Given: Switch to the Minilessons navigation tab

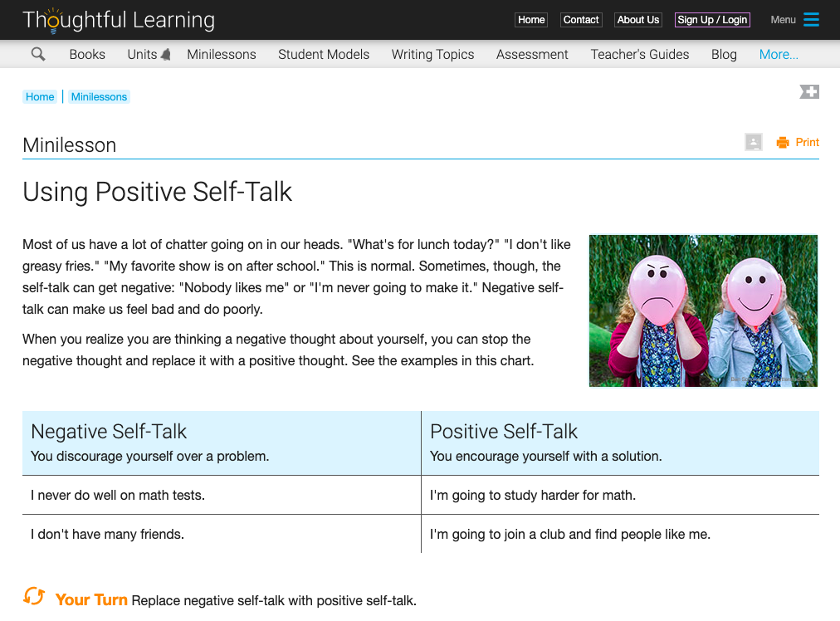Looking at the screenshot, I should [x=221, y=54].
